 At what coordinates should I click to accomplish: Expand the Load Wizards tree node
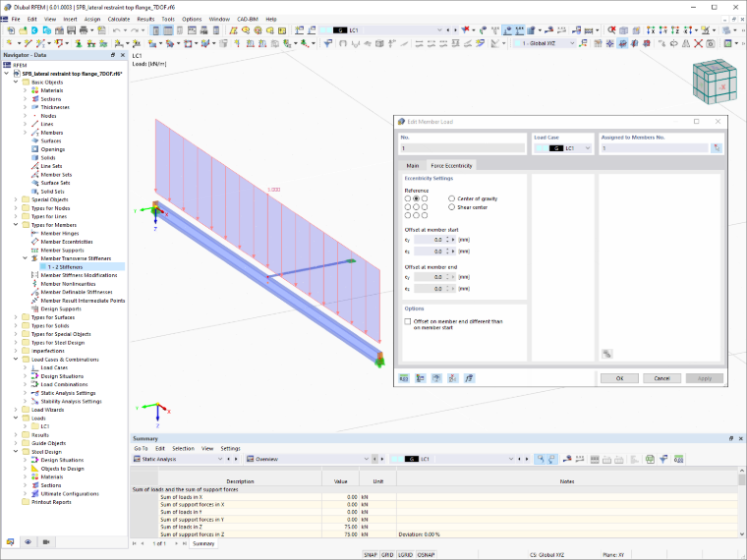(16, 410)
